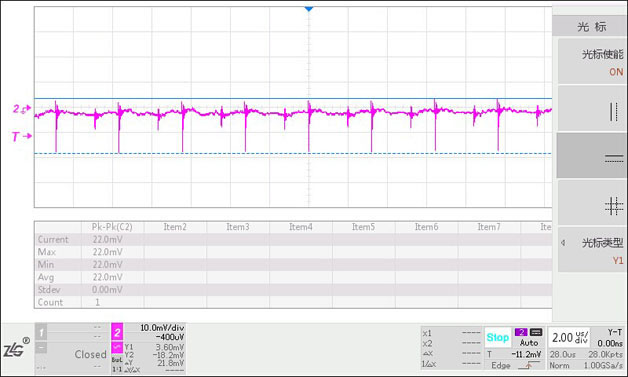Viewport: 628px width, 377px height.
Task: Click the Edge trigger type label
Action: click(x=501, y=365)
